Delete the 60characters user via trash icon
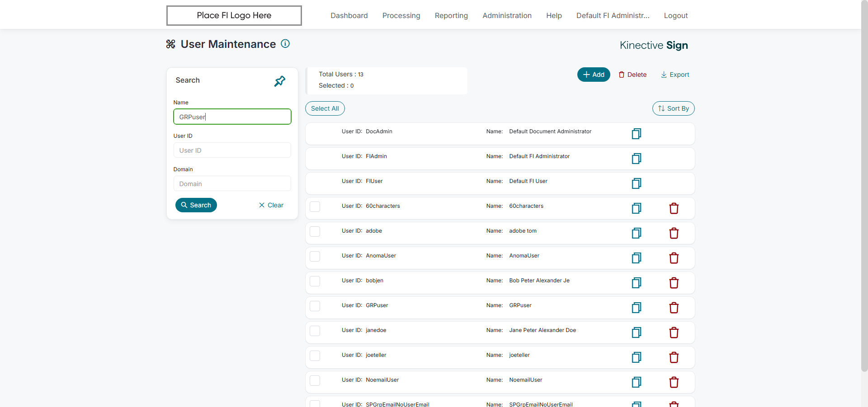This screenshot has width=868, height=407. click(674, 208)
